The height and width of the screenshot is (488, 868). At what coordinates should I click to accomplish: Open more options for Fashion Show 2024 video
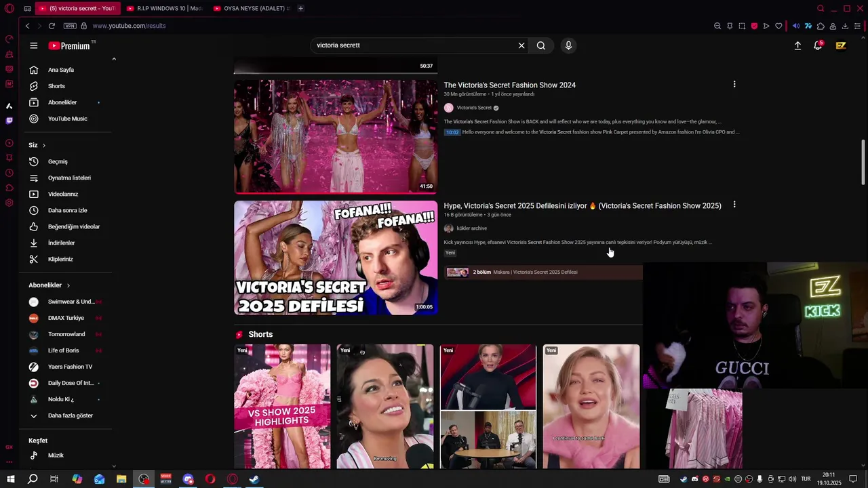734,84
